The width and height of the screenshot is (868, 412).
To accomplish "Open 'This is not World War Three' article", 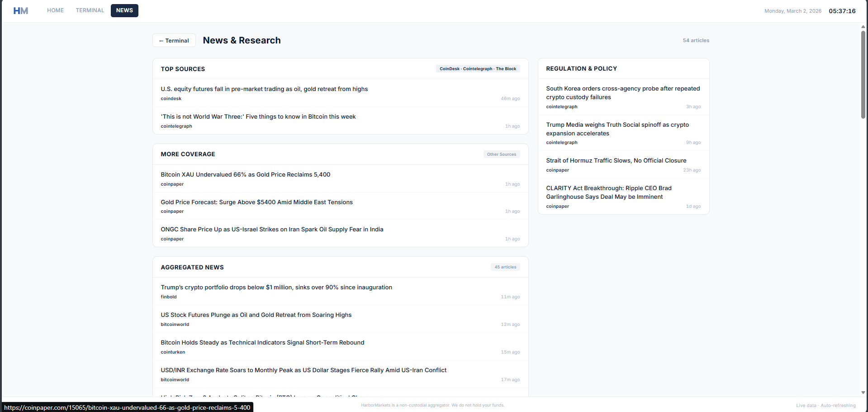I will 258,116.
